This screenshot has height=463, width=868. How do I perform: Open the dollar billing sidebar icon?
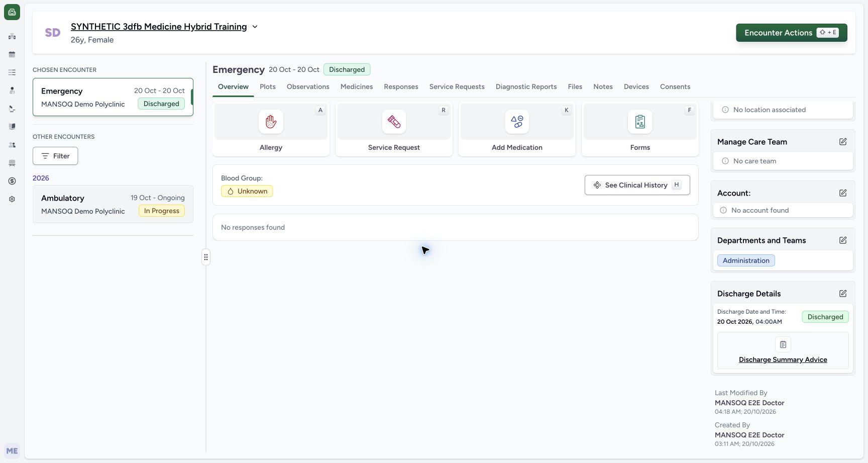pos(12,181)
